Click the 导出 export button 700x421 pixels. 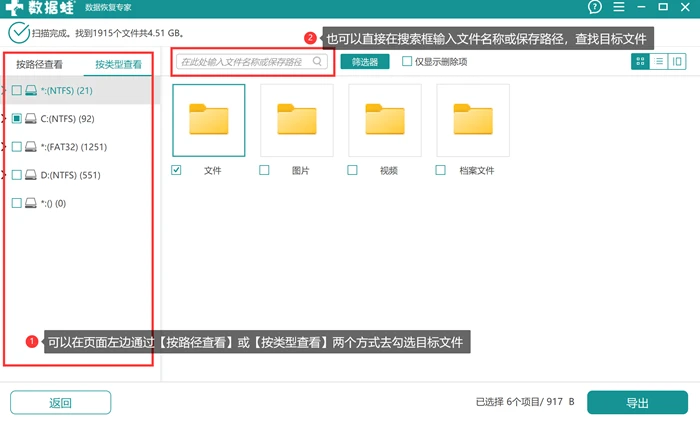coord(638,403)
